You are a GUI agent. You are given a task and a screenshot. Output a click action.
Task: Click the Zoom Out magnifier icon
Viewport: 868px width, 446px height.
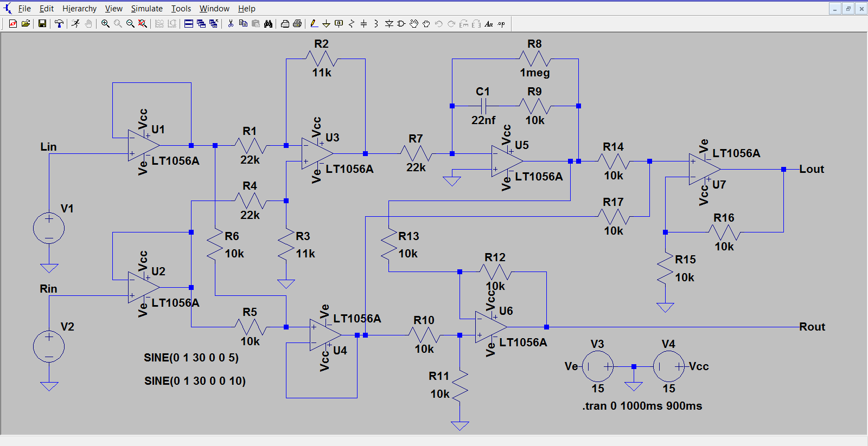(130, 24)
